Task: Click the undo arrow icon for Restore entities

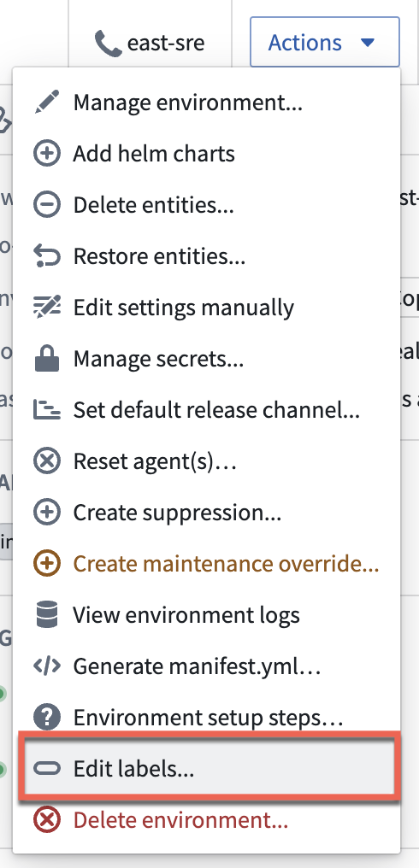Action: point(47,256)
